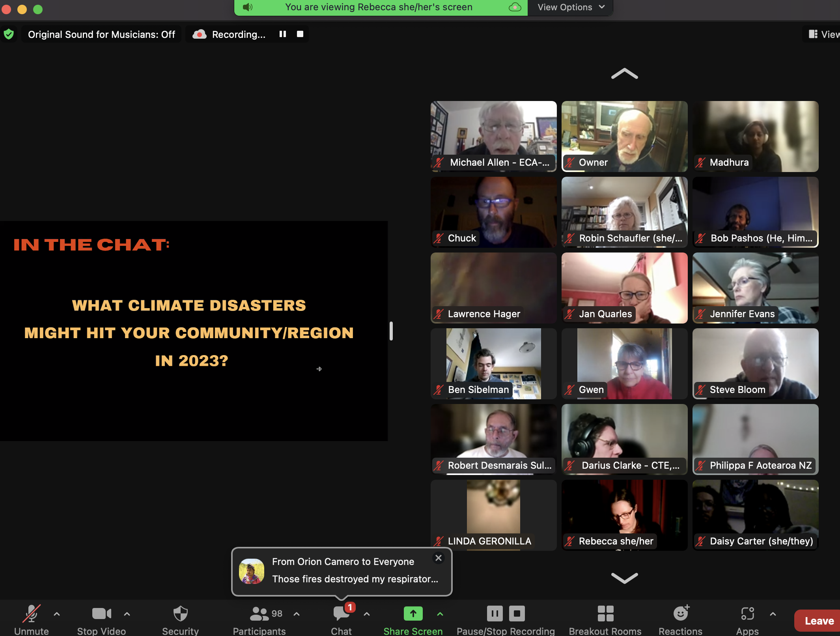Click muted mic icon on Steve Bloom's tile

pos(700,389)
